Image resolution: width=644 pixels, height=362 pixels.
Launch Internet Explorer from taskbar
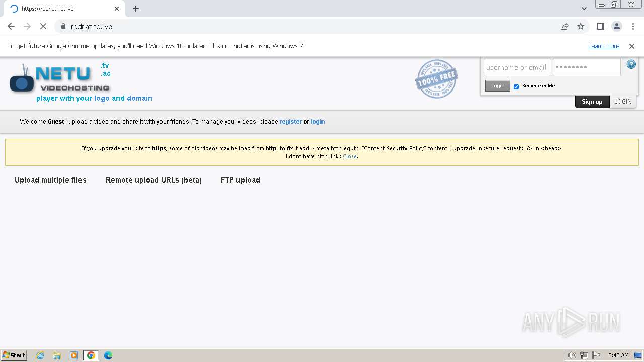40,355
